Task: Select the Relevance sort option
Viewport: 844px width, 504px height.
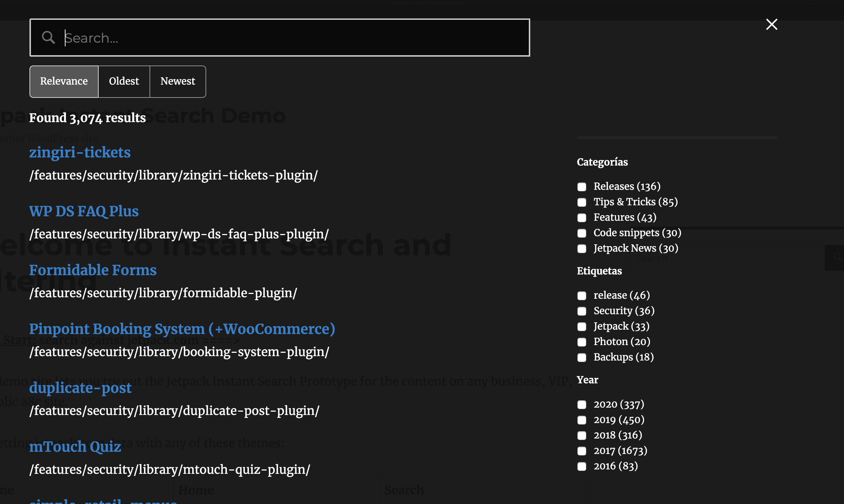Action: [64, 81]
